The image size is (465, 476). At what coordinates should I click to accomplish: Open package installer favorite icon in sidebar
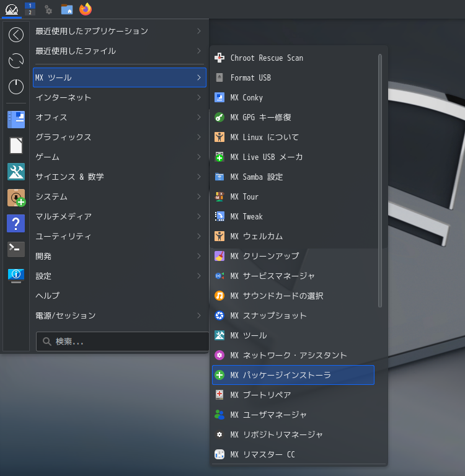16,198
